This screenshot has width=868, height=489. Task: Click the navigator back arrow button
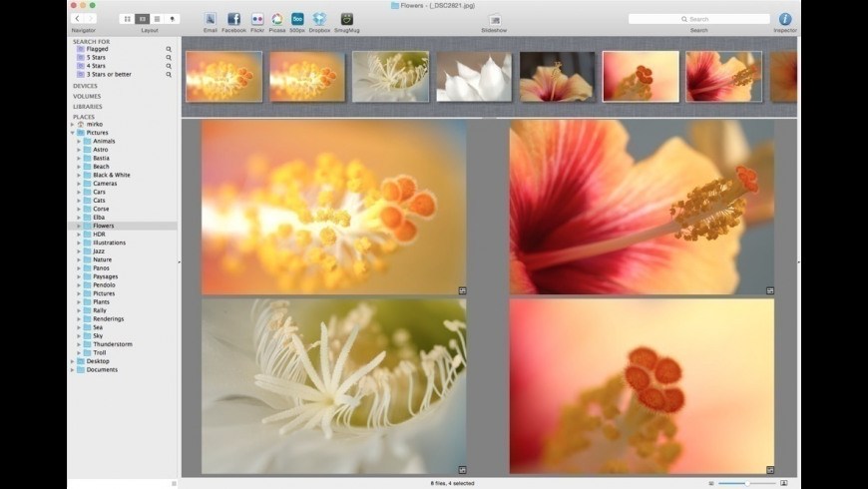tap(77, 19)
